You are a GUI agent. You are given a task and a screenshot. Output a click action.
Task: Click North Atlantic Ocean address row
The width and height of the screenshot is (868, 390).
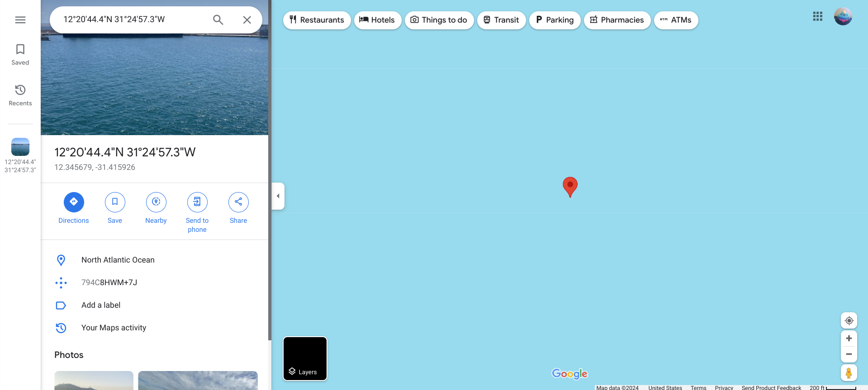tap(155, 260)
